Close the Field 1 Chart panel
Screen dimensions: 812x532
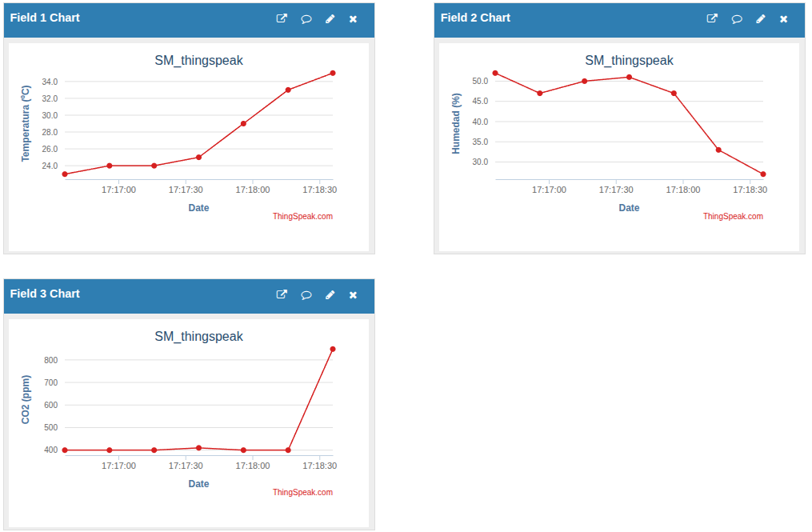click(353, 19)
